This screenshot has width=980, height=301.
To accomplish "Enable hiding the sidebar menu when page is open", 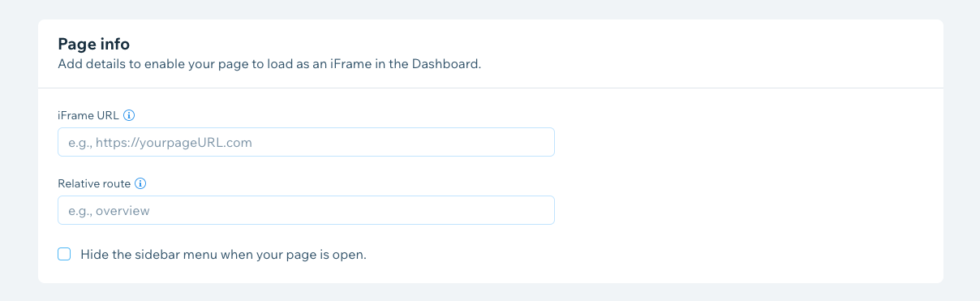I will click(64, 254).
